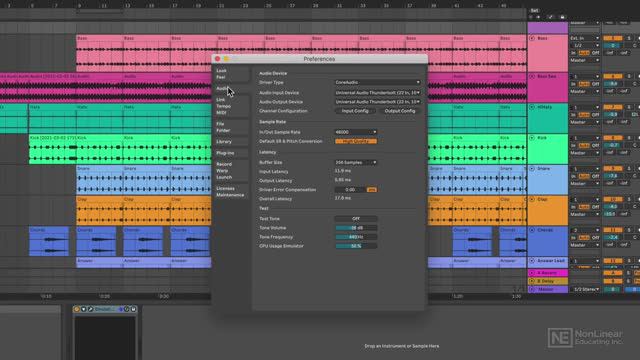Viewport: 640px width, 360px height.
Task: Toggle the Bass Seq track activator button
Action: tap(613, 76)
